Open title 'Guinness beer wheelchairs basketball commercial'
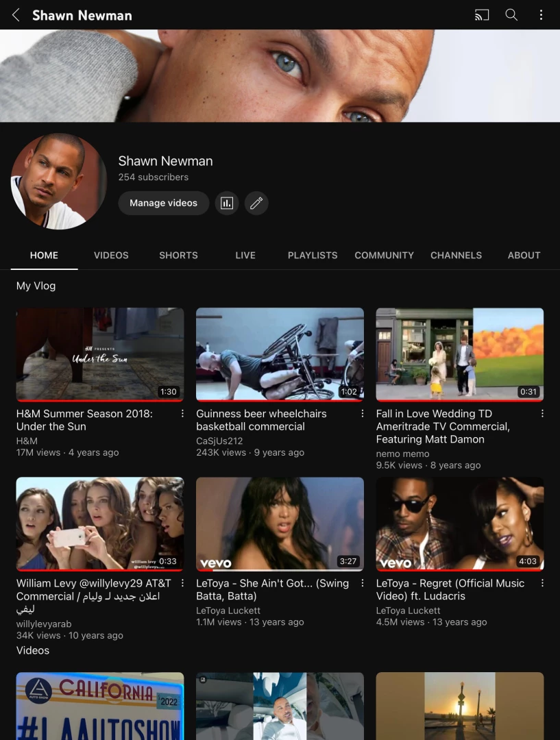Image resolution: width=560 pixels, height=740 pixels. pos(261,420)
